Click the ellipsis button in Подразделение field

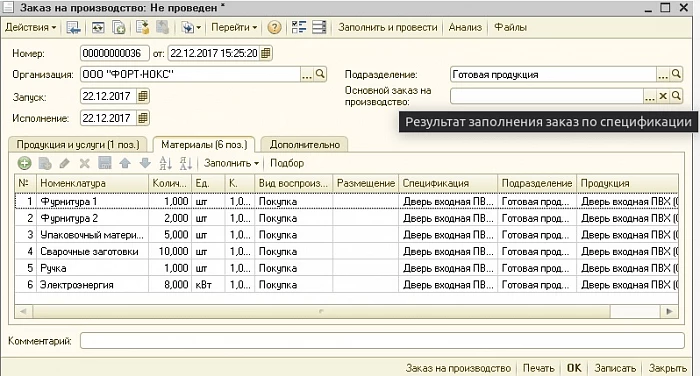663,75
